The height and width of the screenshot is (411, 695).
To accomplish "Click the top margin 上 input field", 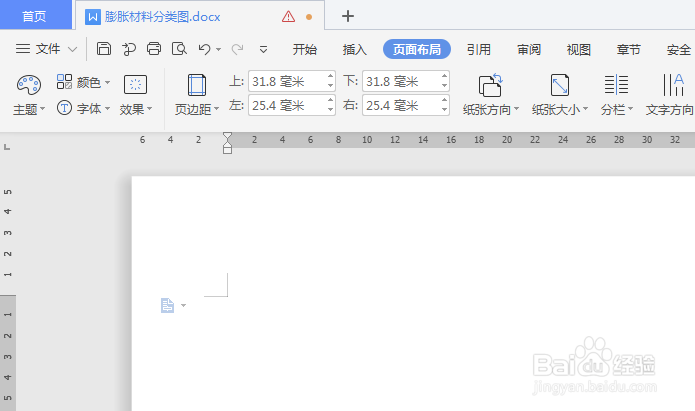I will 287,81.
